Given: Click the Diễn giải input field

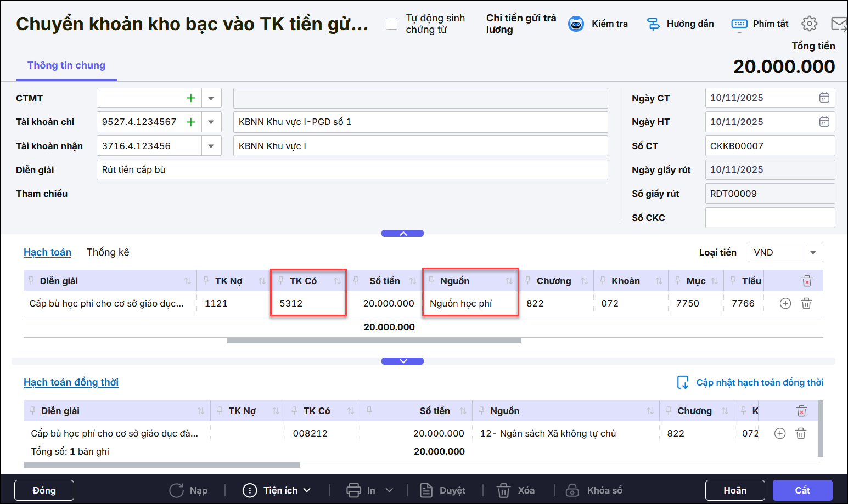Looking at the screenshot, I should pos(351,170).
